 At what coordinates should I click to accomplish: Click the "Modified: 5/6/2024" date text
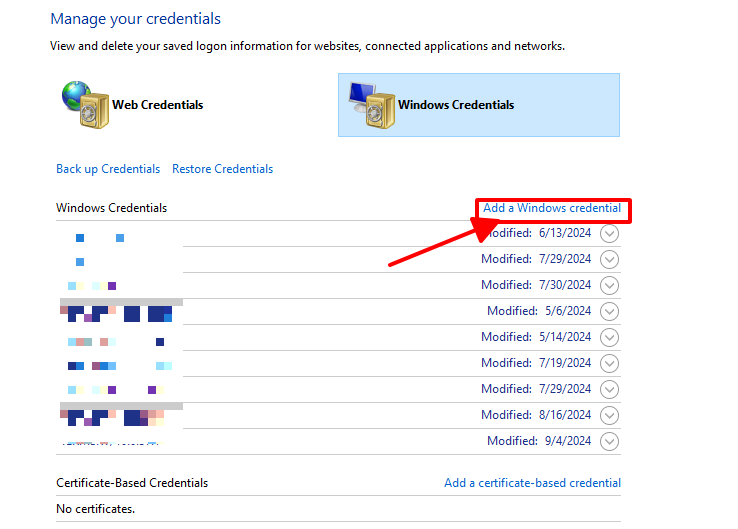click(x=539, y=311)
